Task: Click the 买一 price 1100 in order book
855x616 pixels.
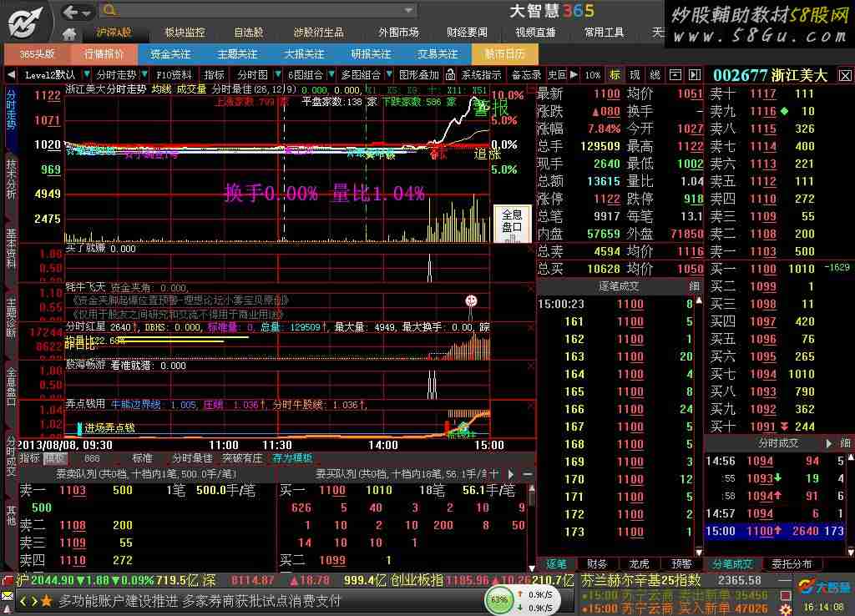Action: click(762, 269)
